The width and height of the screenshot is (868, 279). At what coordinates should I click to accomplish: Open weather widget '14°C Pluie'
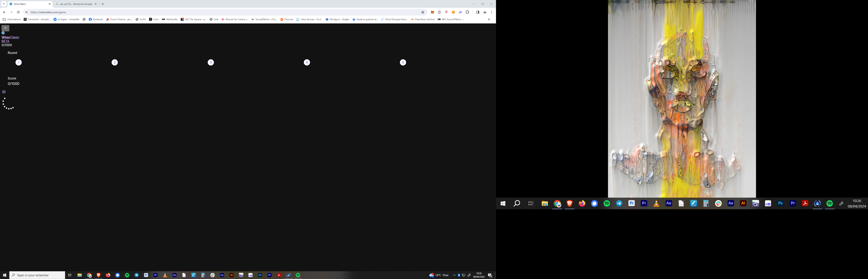[439, 275]
